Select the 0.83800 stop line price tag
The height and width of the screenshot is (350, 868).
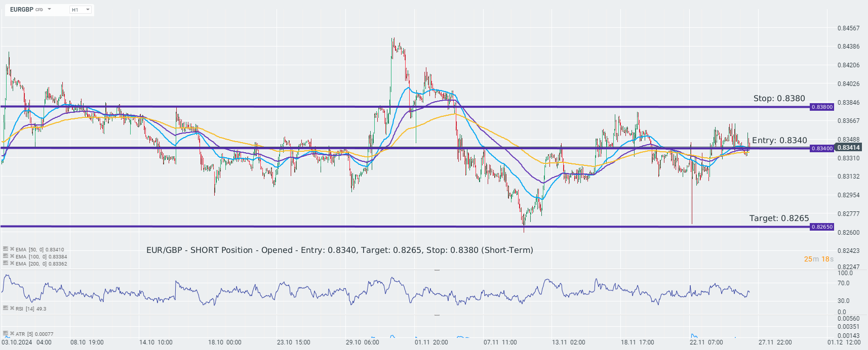822,107
